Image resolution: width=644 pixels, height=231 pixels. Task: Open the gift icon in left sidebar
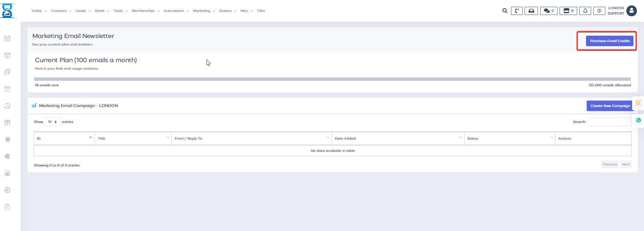7,123
